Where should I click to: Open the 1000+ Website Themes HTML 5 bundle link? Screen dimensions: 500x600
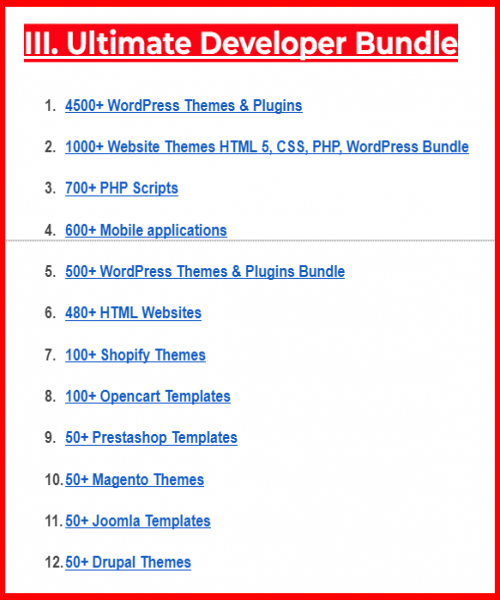[267, 147]
